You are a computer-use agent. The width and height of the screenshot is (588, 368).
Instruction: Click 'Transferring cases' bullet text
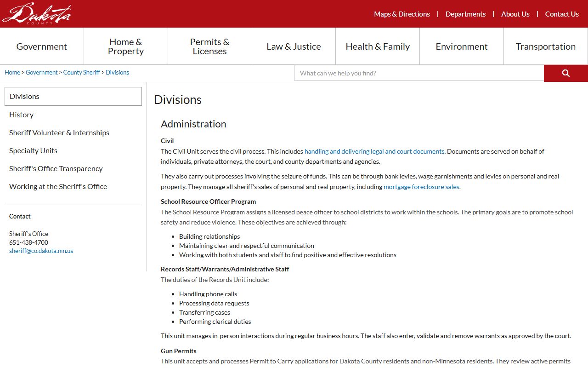coord(204,312)
